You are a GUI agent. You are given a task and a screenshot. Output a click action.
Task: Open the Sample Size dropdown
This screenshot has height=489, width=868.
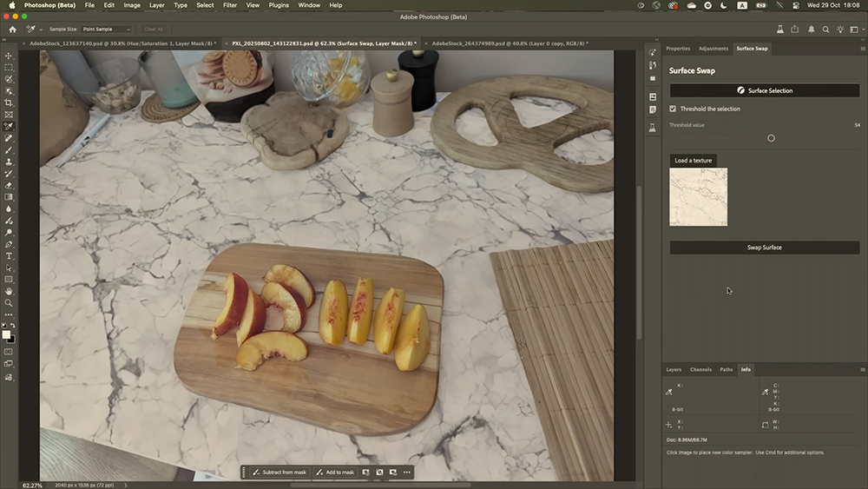(106, 29)
